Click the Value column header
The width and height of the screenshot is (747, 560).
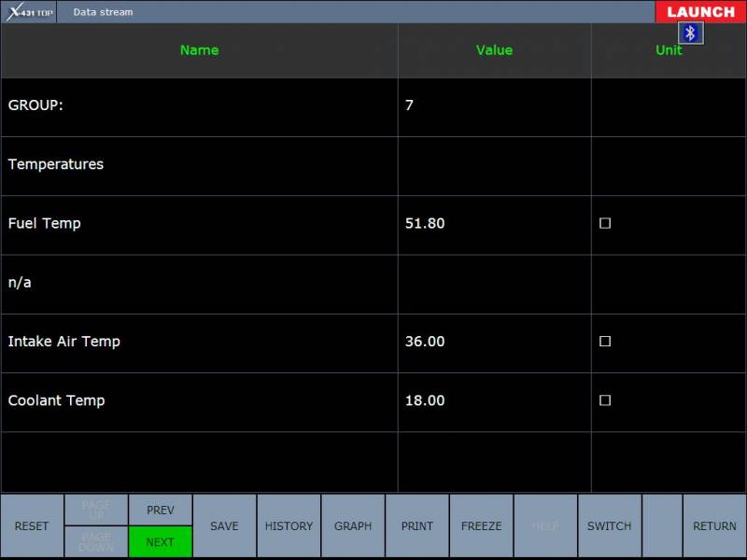click(494, 50)
